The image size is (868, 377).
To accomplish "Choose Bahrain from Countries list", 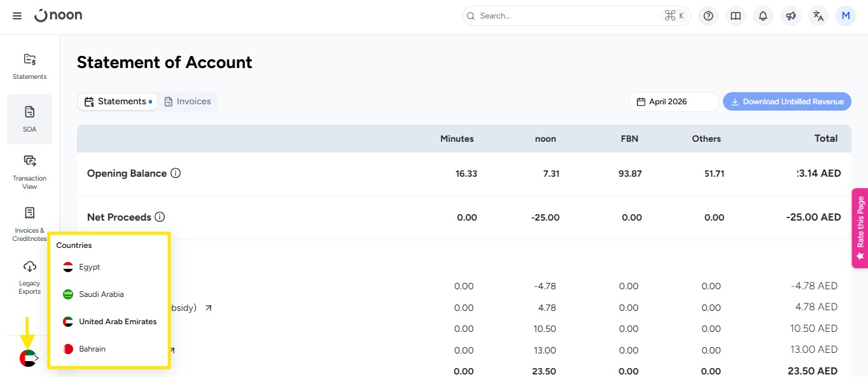I will (x=92, y=349).
